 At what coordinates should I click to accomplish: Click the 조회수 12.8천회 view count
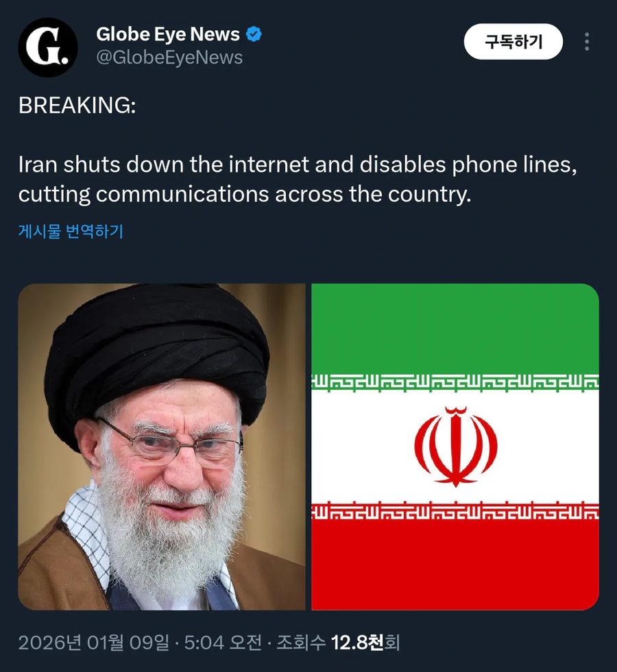click(x=338, y=643)
